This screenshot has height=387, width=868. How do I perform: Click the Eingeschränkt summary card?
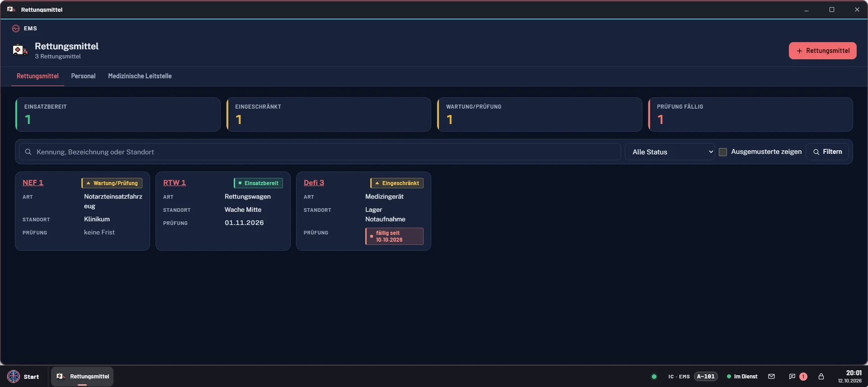tap(329, 115)
